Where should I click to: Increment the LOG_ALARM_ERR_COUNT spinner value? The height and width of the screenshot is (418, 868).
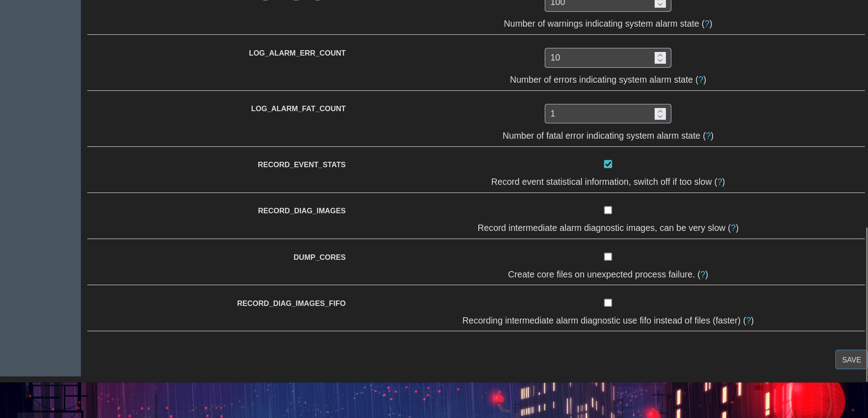pyautogui.click(x=660, y=56)
